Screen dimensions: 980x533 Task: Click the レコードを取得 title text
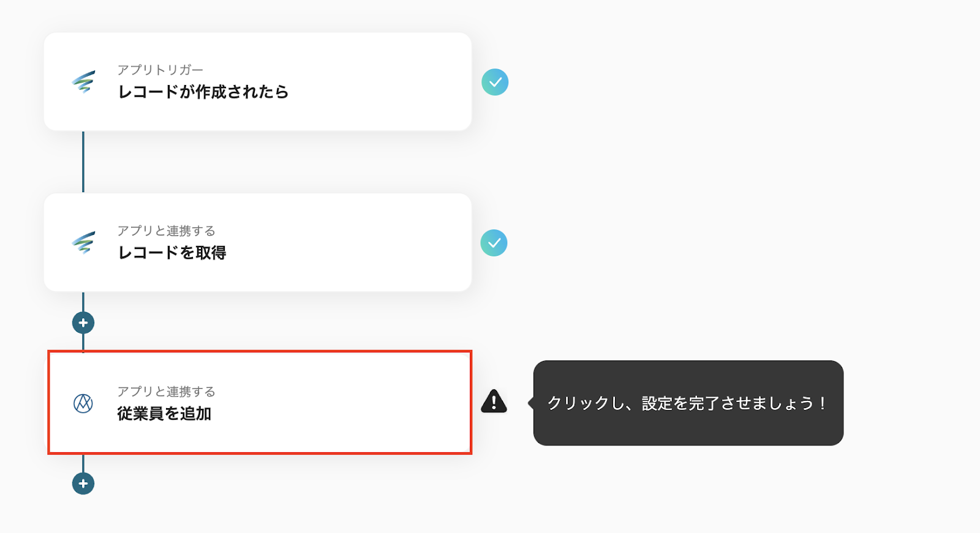coord(172,253)
